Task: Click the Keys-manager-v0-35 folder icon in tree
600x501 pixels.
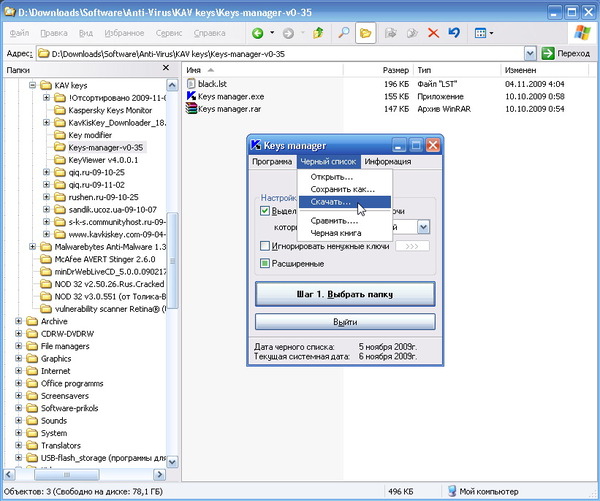Action: point(59,147)
